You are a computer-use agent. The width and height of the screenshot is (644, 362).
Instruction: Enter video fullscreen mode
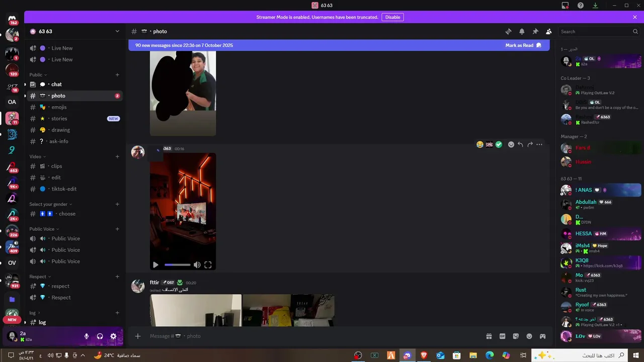tap(208, 265)
